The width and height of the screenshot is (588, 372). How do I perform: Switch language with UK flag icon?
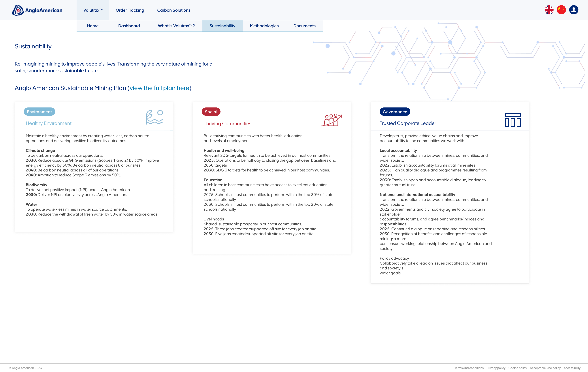coord(549,10)
